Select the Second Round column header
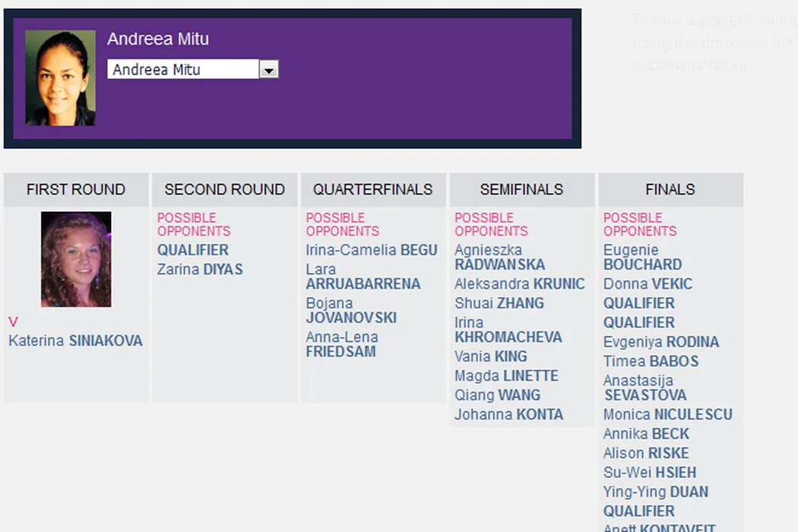Image resolution: width=798 pixels, height=532 pixels. [x=224, y=189]
